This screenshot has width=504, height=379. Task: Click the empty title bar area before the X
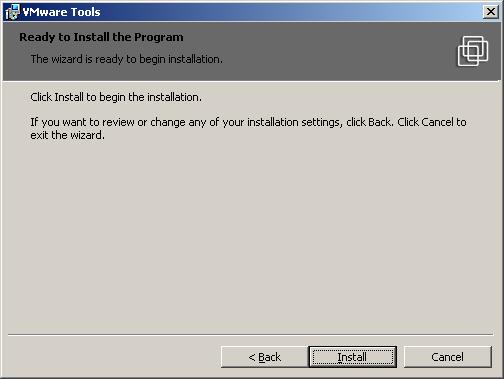click(290, 12)
